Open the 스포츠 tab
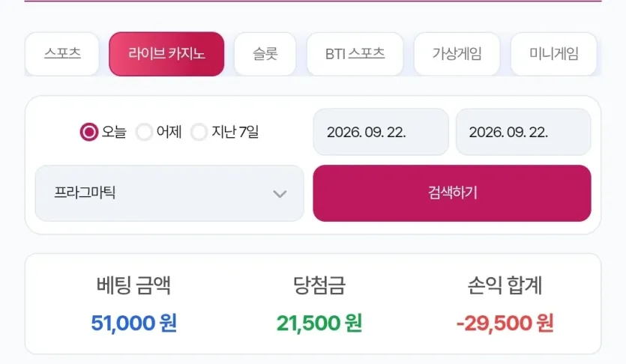 [x=62, y=54]
